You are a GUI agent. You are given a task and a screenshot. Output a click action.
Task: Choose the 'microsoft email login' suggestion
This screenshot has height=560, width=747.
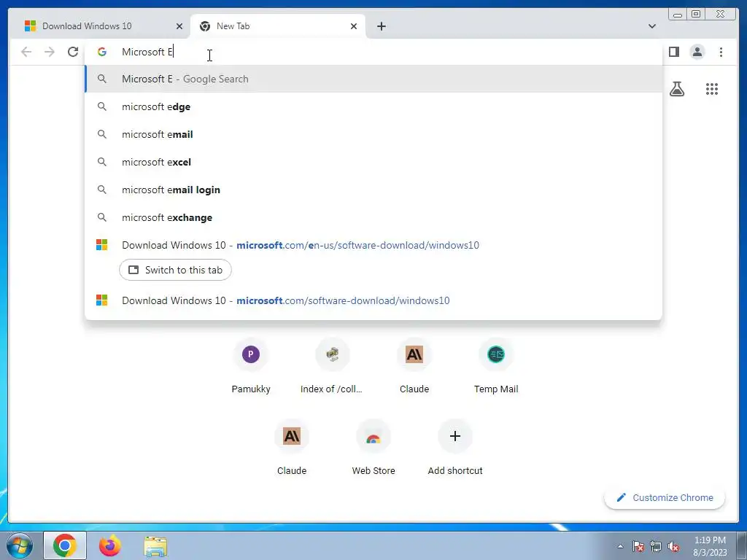(x=373, y=190)
